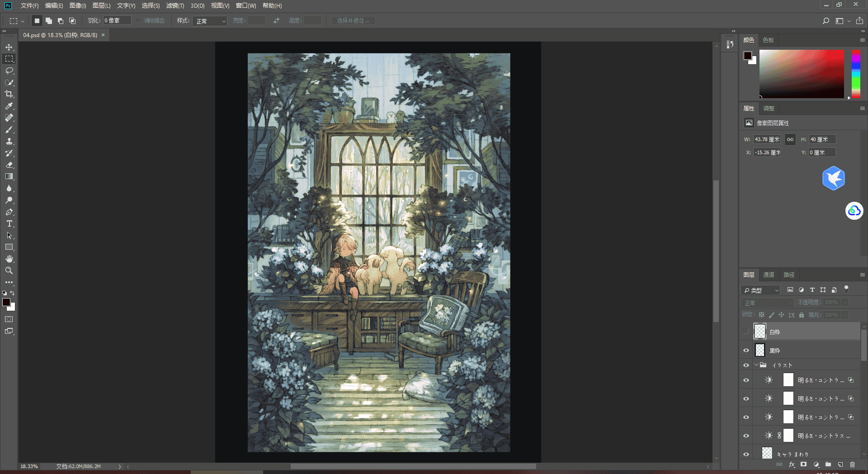Select the Brush tool
This screenshot has height=474, width=868.
tap(9, 129)
